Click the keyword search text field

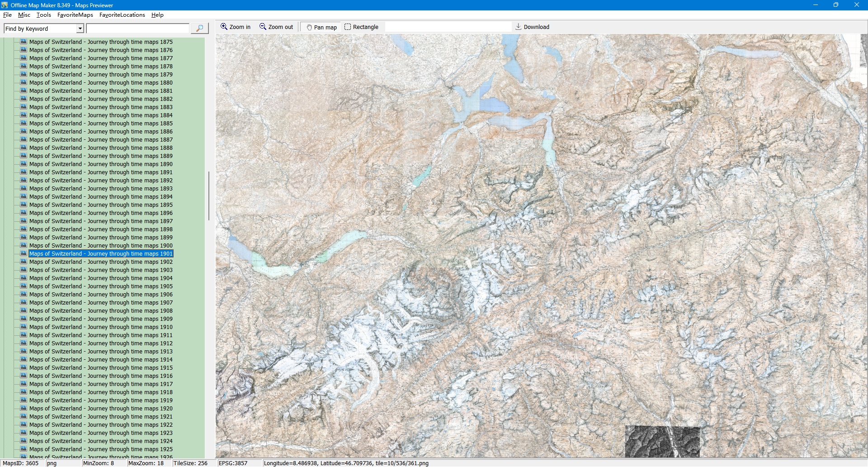click(x=137, y=29)
